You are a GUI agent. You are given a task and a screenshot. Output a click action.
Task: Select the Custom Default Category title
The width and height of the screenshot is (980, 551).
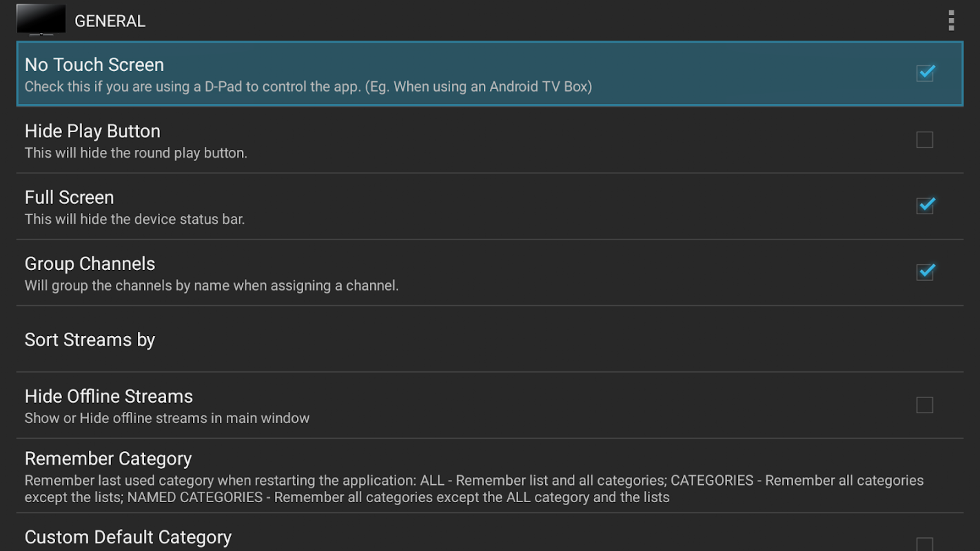128,537
